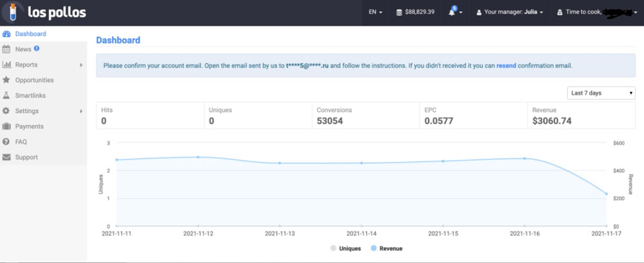Click the Opportunities star icon
The height and width of the screenshot is (263, 644).
point(6,80)
